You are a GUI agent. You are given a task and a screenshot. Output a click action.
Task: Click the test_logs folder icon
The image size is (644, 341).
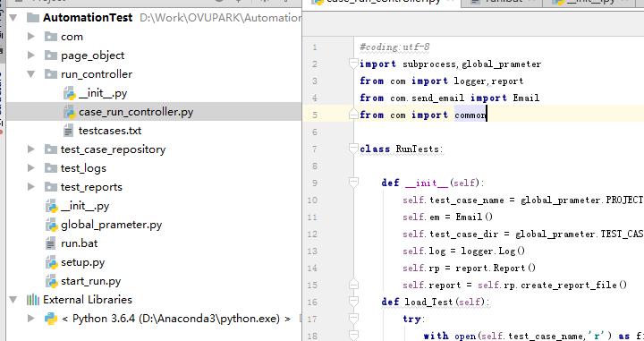coord(50,168)
